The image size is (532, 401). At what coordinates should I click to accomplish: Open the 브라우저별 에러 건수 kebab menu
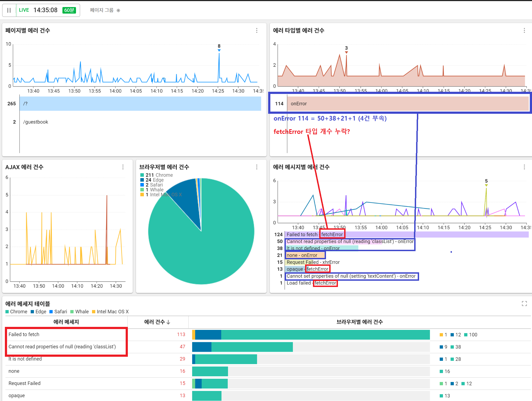(256, 167)
